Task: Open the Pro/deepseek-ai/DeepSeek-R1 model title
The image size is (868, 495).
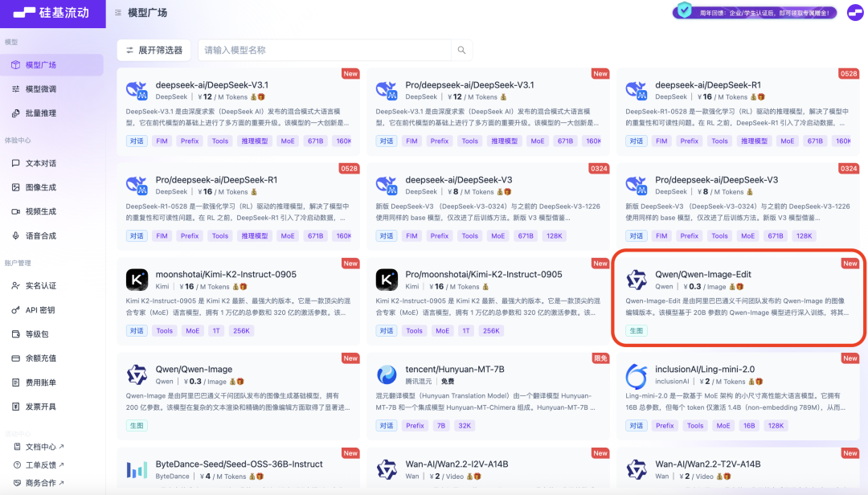Action: click(216, 179)
